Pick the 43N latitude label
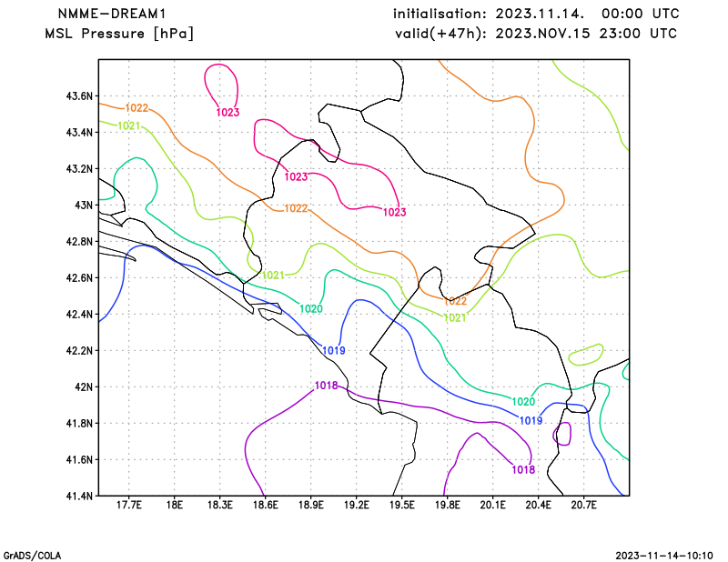The height and width of the screenshot is (562, 728). click(x=84, y=206)
